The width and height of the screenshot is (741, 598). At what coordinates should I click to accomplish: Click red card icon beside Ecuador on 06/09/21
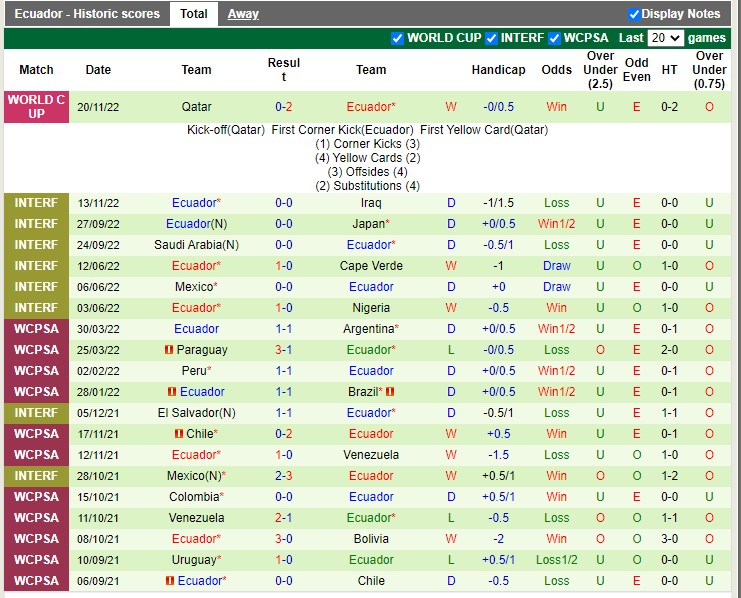click(x=170, y=581)
